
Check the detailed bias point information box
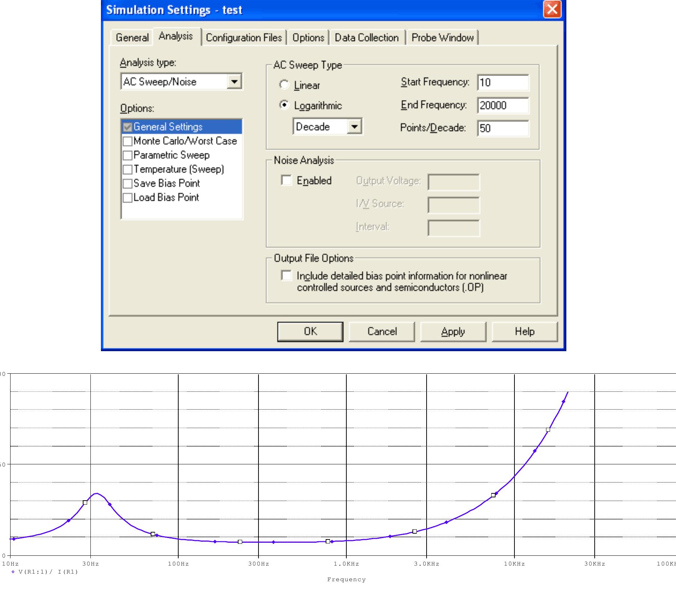click(x=286, y=276)
